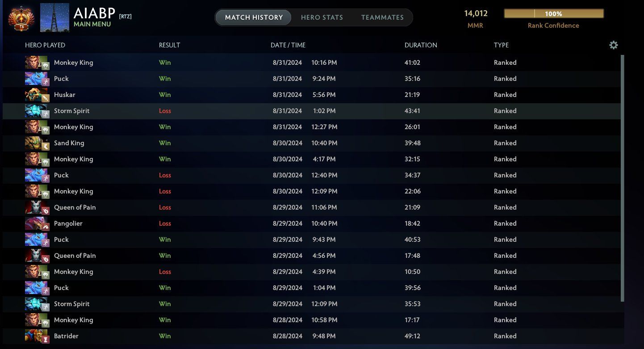Switch to the HERO STATS tab
Viewport: 644px width, 349px height.
coord(322,17)
